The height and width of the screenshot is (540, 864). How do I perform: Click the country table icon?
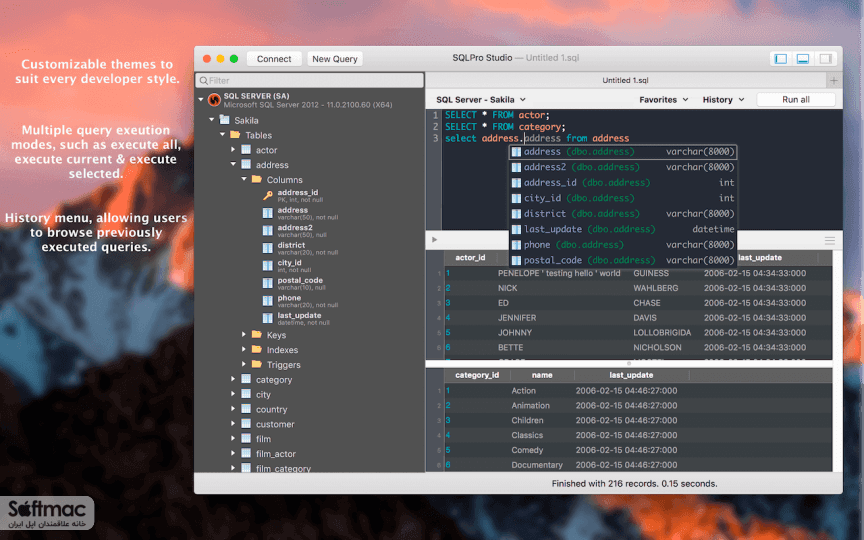tap(246, 409)
